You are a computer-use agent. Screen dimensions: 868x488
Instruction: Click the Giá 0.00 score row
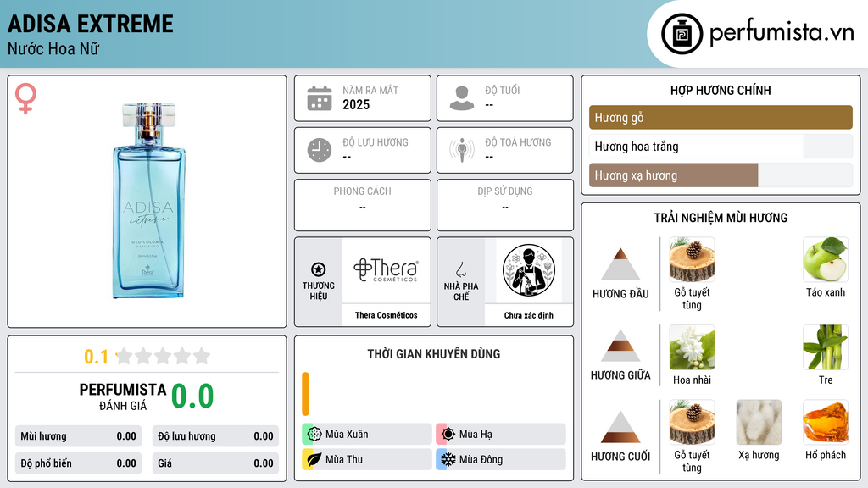coord(215,463)
